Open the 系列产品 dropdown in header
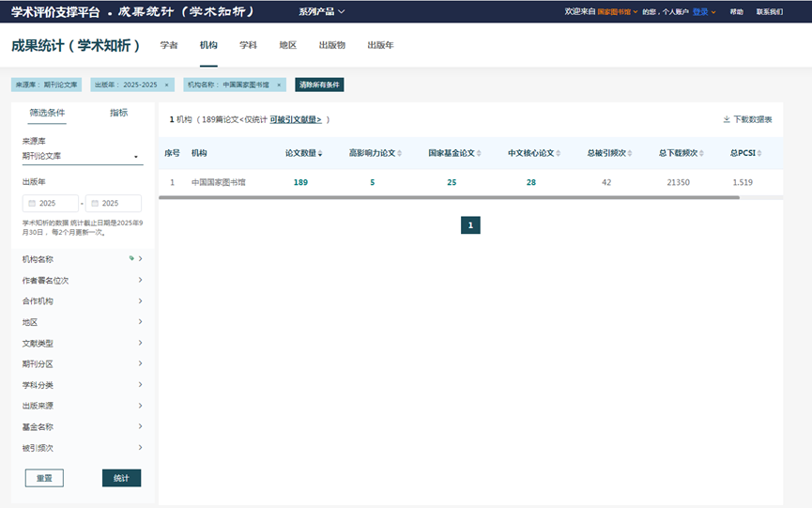The height and width of the screenshot is (508, 812). [x=321, y=11]
